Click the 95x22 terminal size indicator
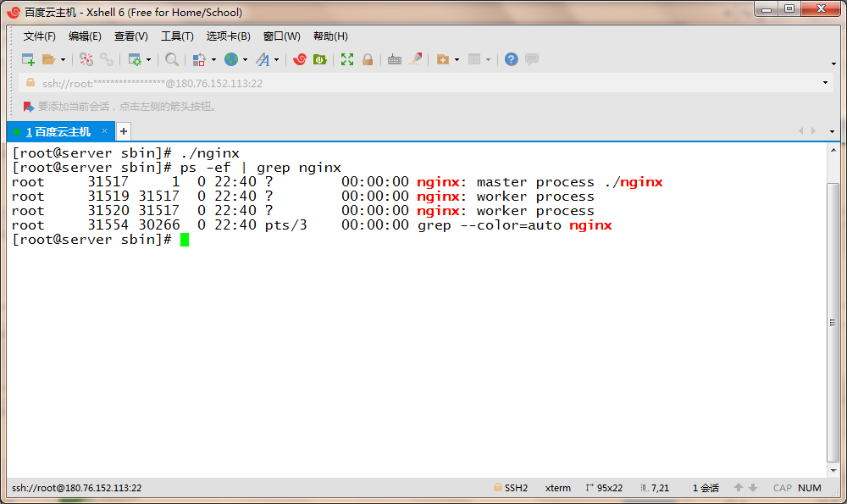 click(x=604, y=488)
